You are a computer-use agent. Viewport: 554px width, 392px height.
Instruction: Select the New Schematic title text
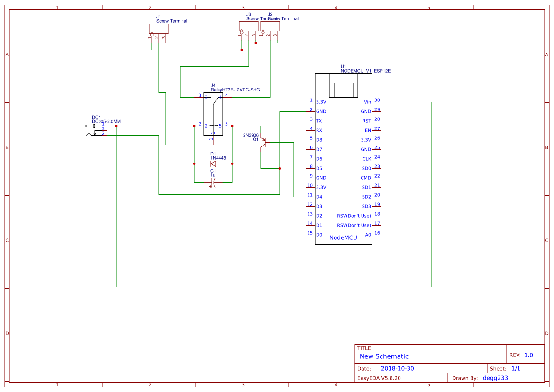click(x=383, y=356)
